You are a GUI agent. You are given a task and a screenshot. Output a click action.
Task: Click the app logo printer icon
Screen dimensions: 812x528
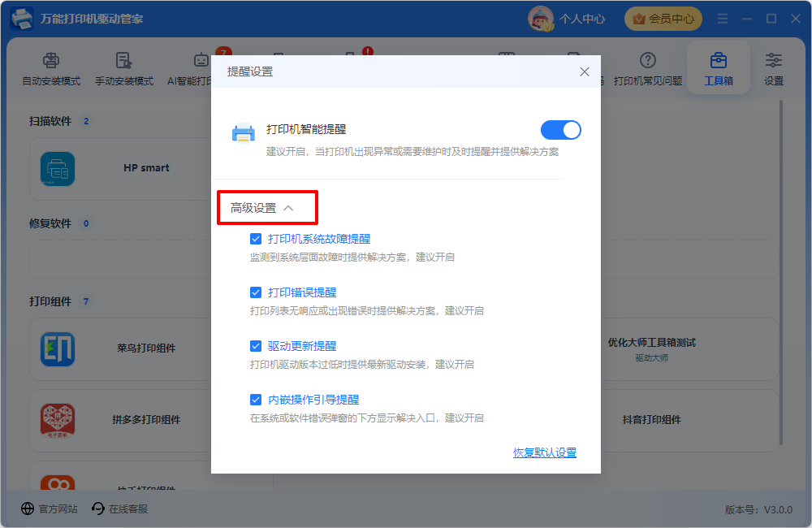22,19
